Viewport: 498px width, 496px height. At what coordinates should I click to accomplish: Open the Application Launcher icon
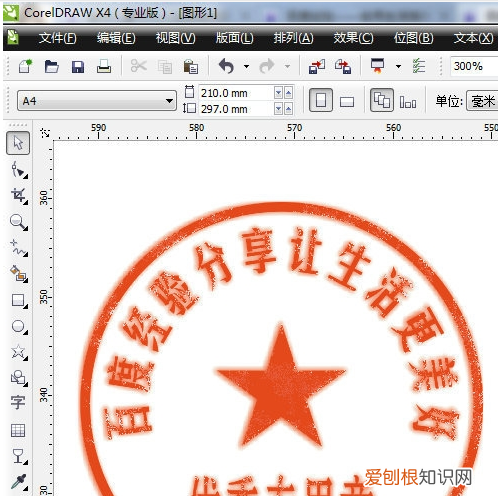[x=378, y=66]
